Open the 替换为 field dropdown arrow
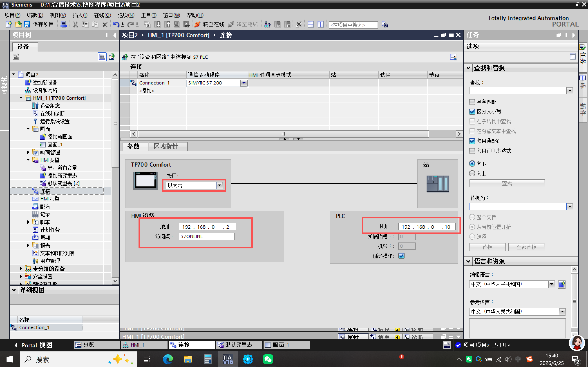Screen dimensions: 588x367 [570, 207]
